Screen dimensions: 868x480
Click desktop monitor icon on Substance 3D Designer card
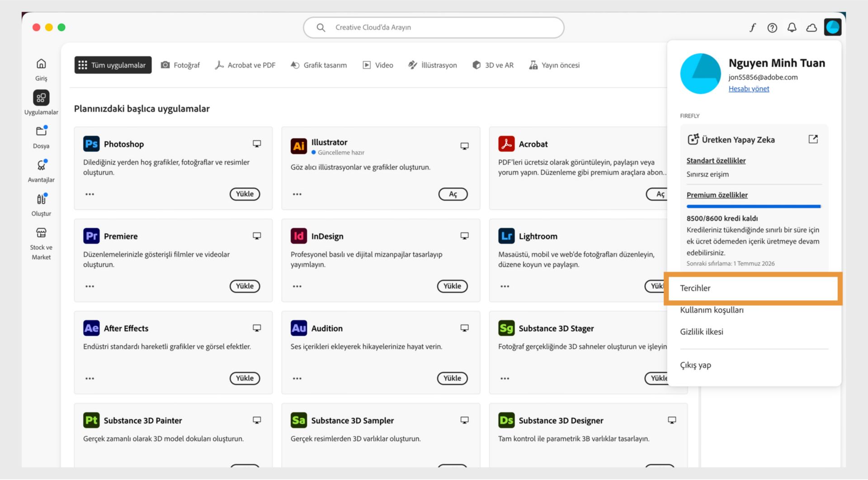coord(672,420)
